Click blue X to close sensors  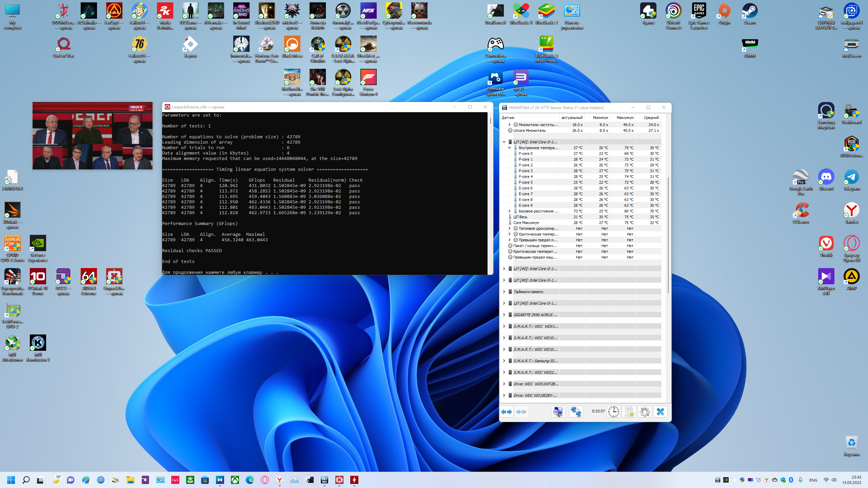(660, 412)
